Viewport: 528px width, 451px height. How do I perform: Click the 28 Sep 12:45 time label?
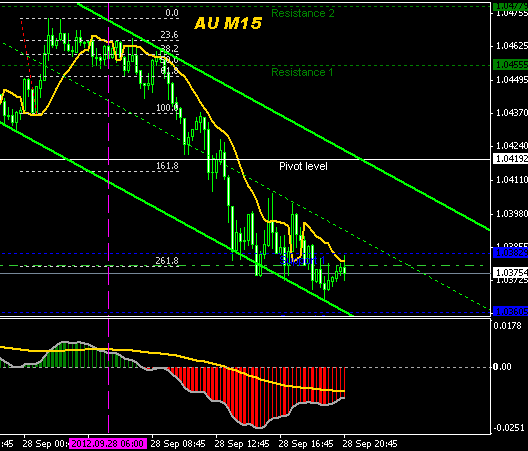pos(242,443)
